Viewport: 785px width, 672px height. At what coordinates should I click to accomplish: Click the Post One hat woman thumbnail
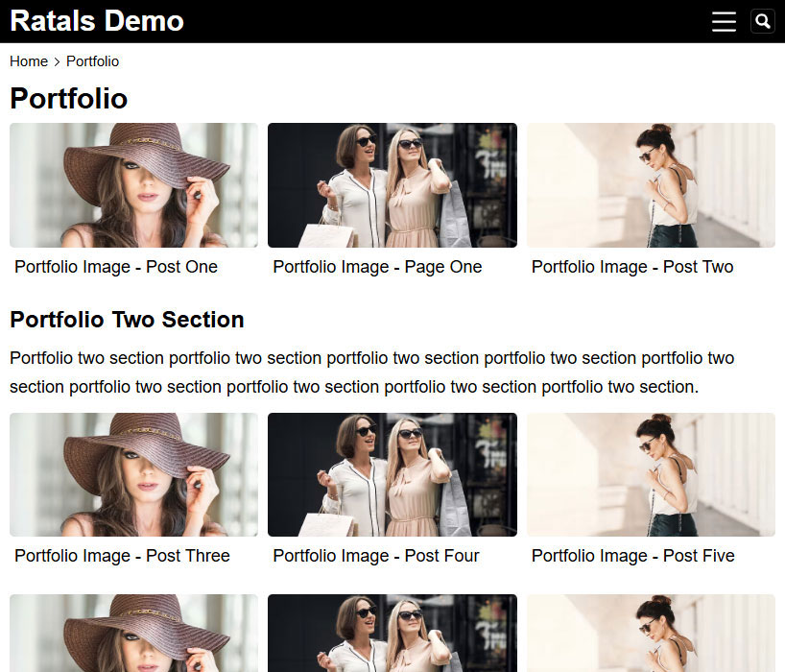pyautogui.click(x=133, y=185)
